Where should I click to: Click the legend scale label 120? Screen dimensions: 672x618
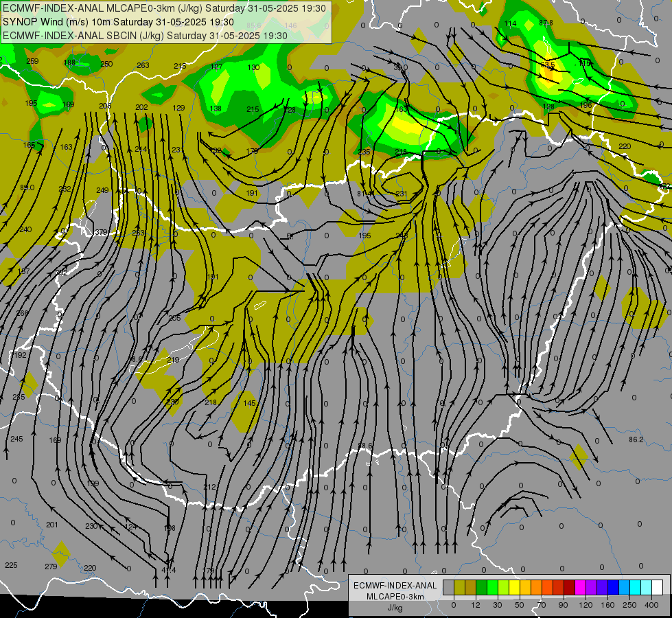586,605
